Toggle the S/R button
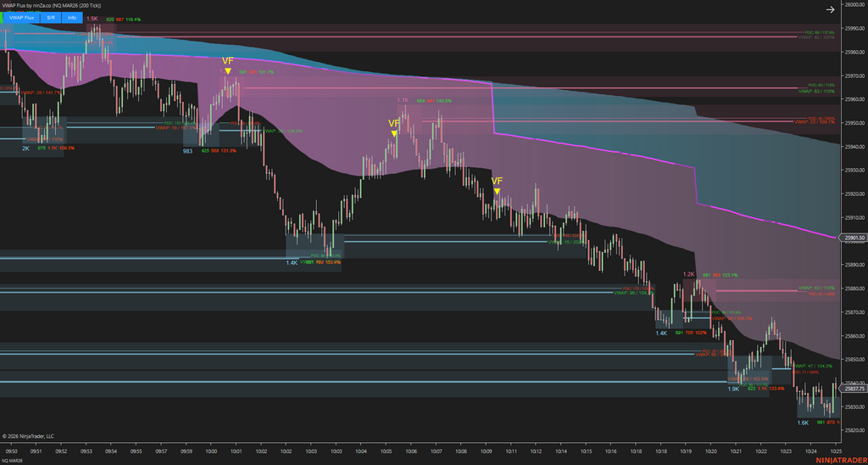868x465 pixels. click(51, 18)
